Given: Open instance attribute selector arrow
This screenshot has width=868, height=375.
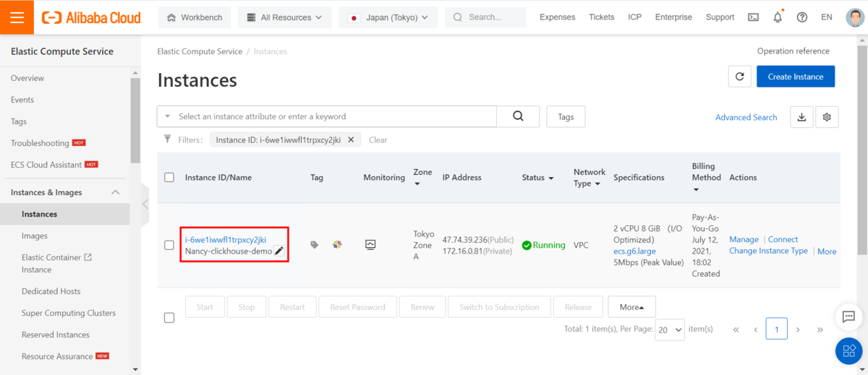Looking at the screenshot, I should [168, 116].
